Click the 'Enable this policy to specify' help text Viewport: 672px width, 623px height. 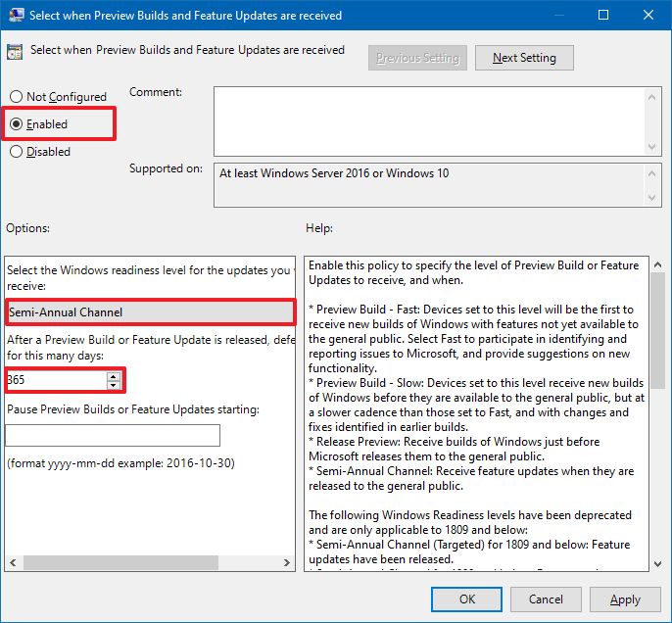pyautogui.click(x=473, y=272)
